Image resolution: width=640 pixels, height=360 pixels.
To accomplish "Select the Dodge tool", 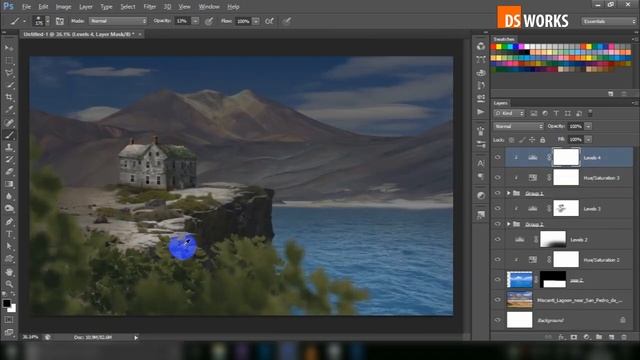I will [9, 209].
